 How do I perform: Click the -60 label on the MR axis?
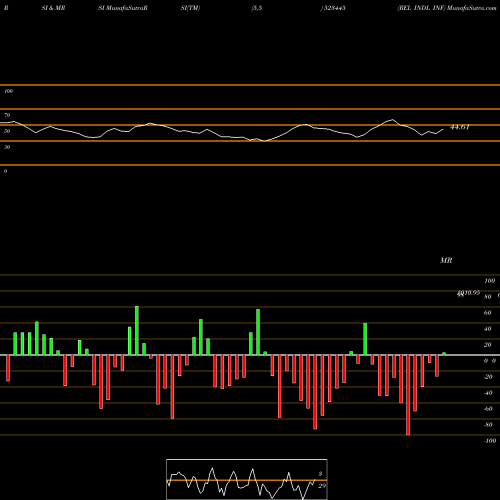pyautogui.click(x=488, y=409)
